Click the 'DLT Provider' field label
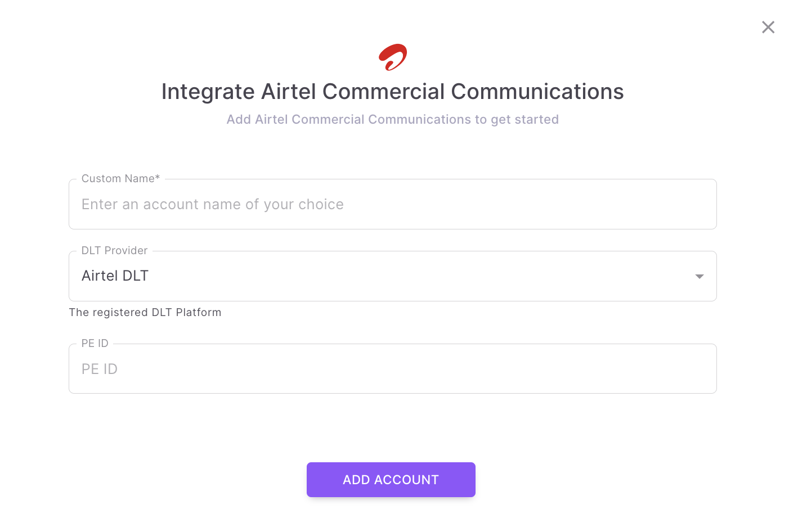Image resolution: width=789 pixels, height=532 pixels. point(114,251)
